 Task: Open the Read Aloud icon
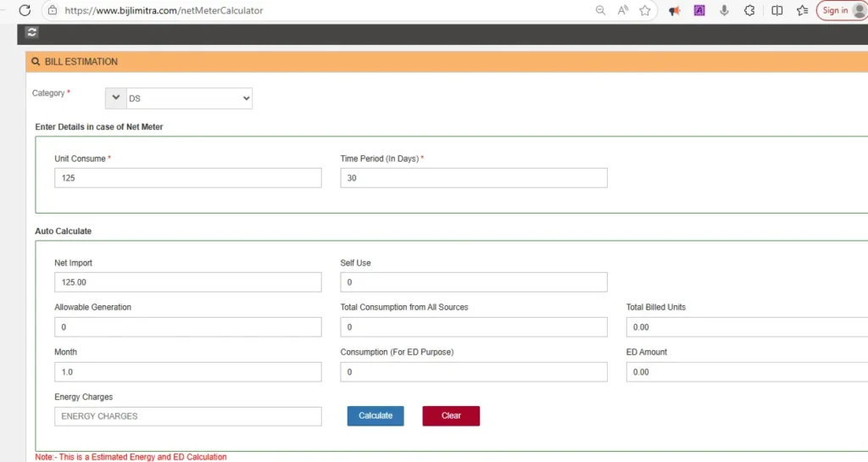[623, 10]
